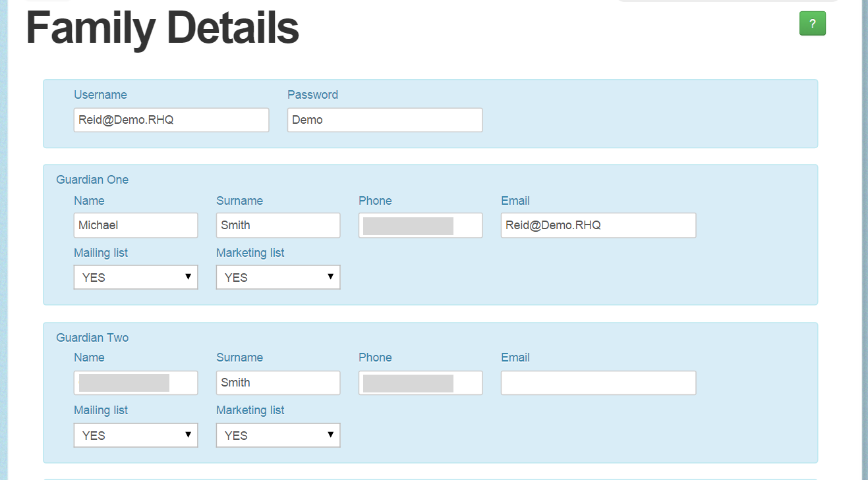The image size is (868, 480).
Task: Edit Guardian One Surname field
Action: click(x=278, y=225)
